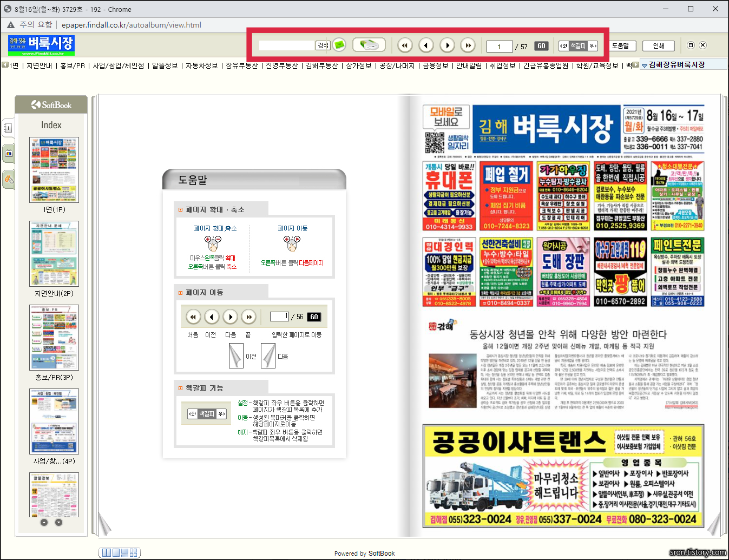
Task: Turn back using the bottom-left page curl
Action: click(x=104, y=524)
